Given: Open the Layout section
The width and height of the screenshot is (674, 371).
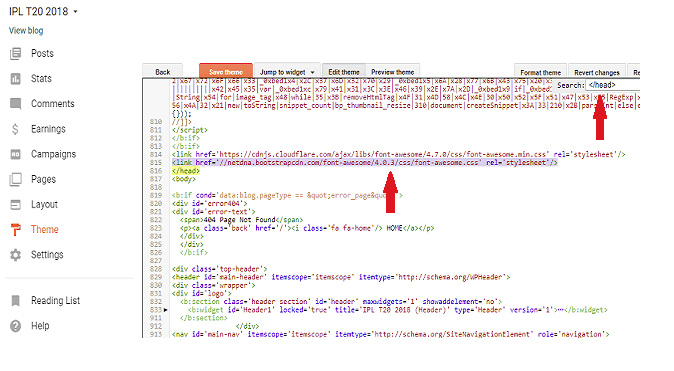Looking at the screenshot, I should tap(44, 205).
